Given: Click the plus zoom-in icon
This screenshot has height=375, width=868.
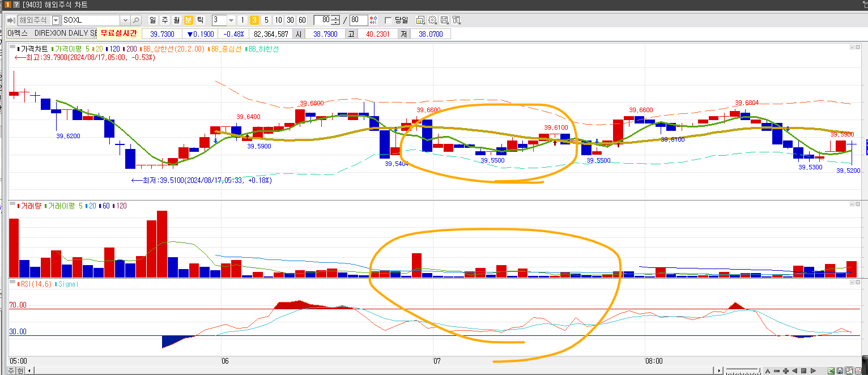Looking at the screenshot, I should (x=786, y=370).
